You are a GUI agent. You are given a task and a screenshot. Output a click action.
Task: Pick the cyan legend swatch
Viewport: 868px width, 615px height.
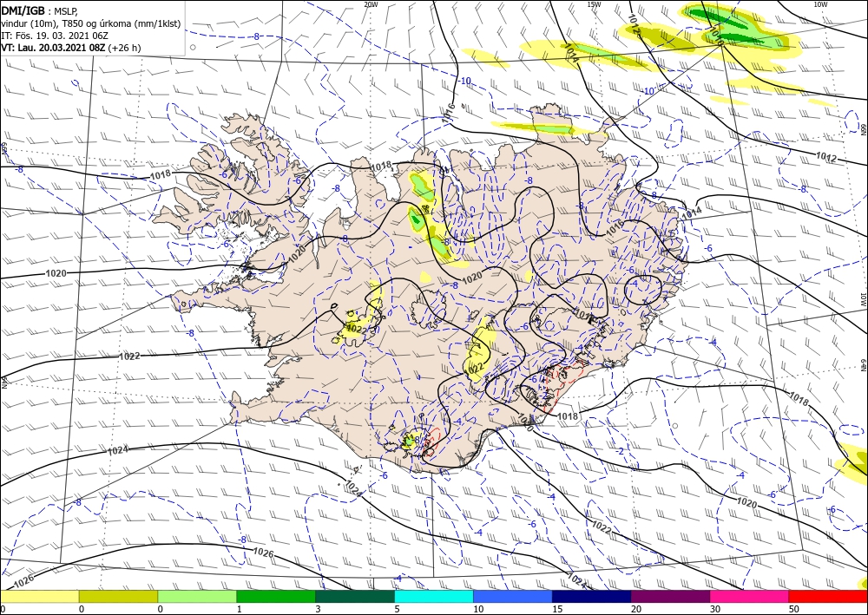(434, 596)
